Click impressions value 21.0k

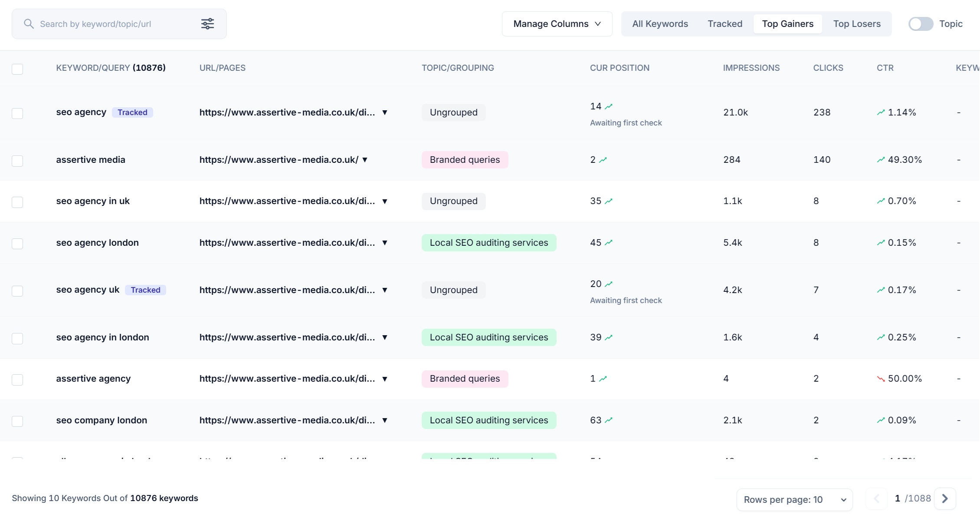click(735, 112)
